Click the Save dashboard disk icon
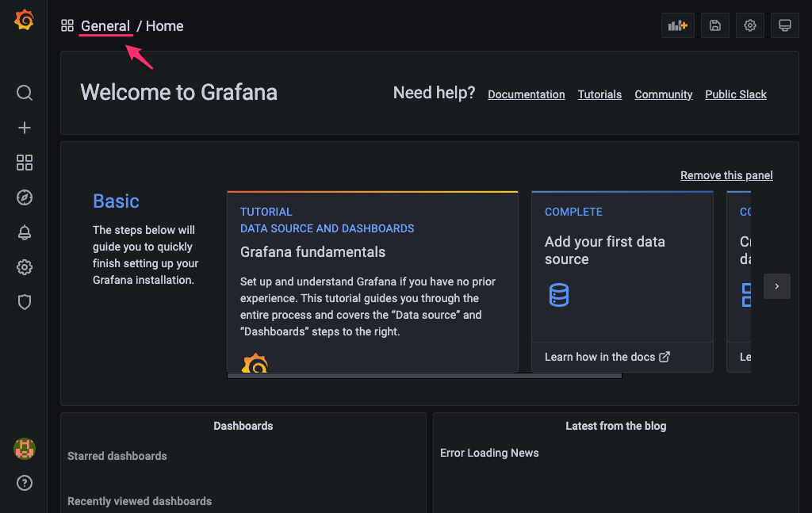Viewport: 812px width, 513px height. [714, 25]
